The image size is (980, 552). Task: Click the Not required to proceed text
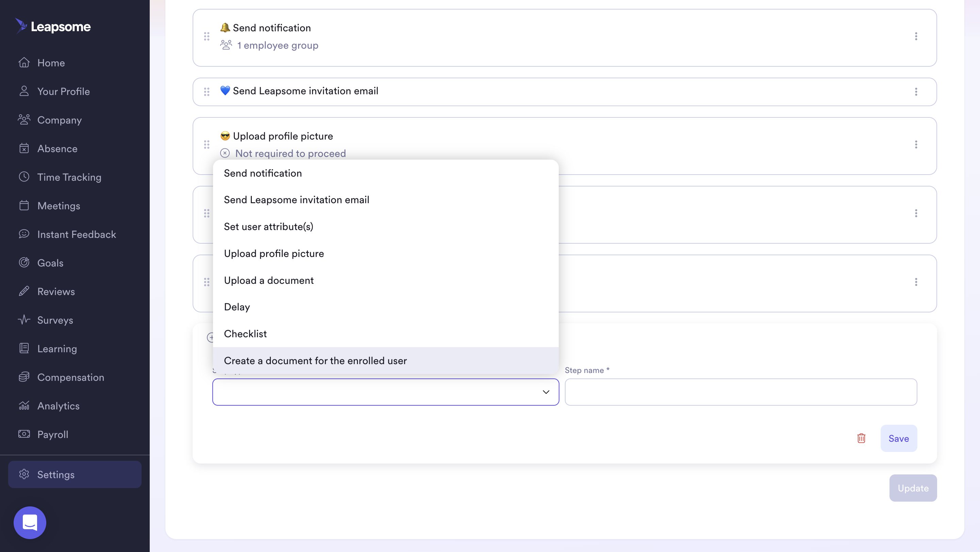tap(291, 153)
